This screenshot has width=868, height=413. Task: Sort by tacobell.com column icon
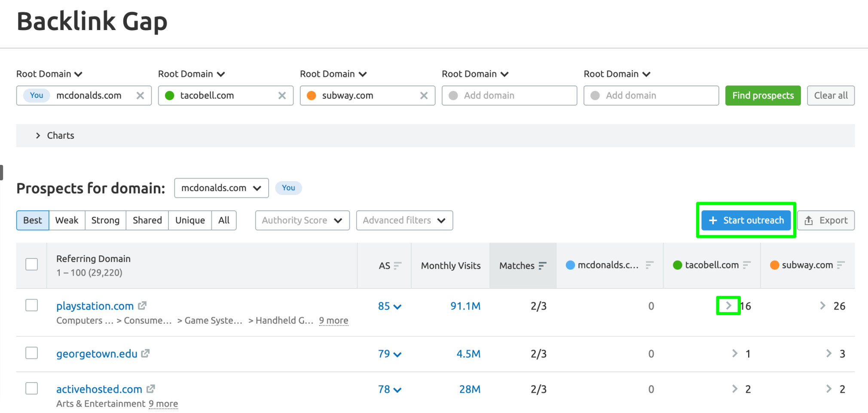point(747,265)
